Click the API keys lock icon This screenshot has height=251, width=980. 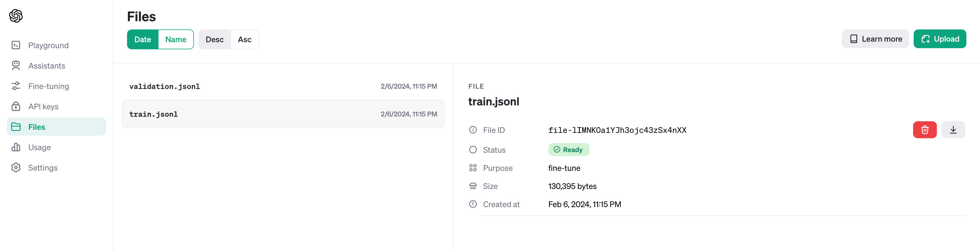16,107
